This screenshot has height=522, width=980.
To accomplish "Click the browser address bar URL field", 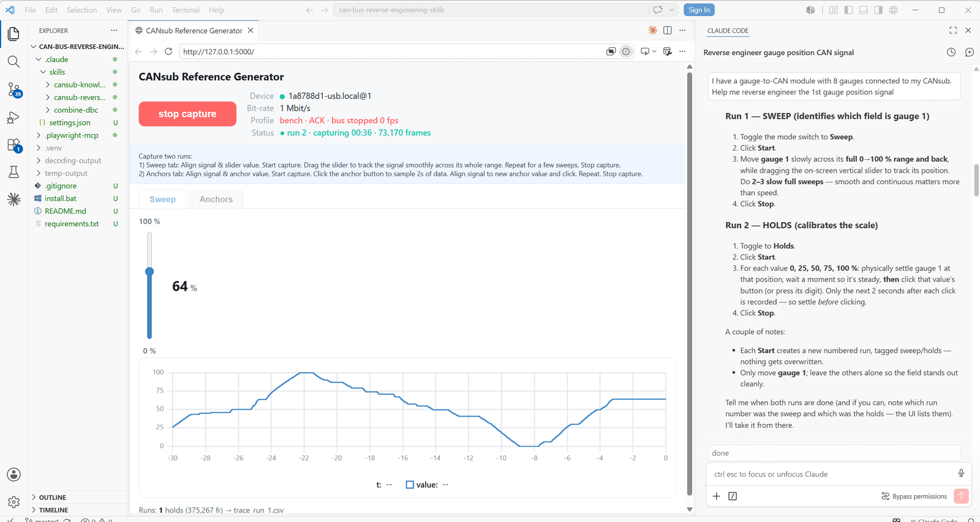I will click(x=392, y=51).
